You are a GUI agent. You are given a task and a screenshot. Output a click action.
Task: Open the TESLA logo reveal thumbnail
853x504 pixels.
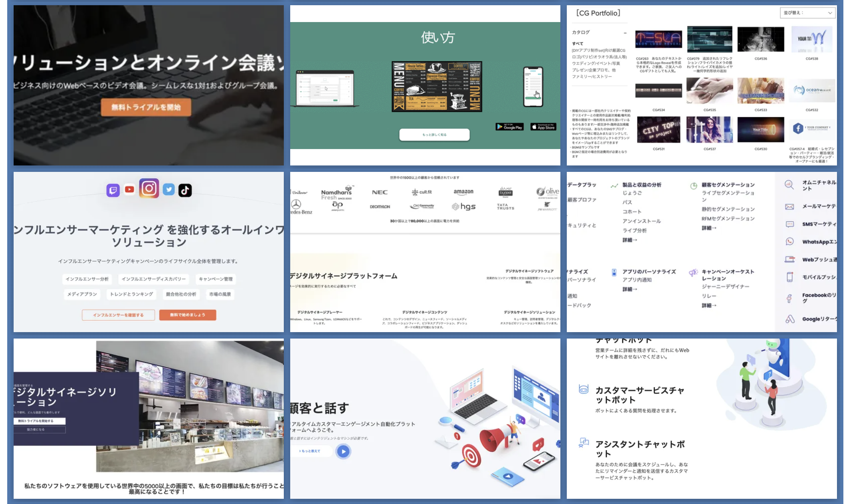coord(659,39)
